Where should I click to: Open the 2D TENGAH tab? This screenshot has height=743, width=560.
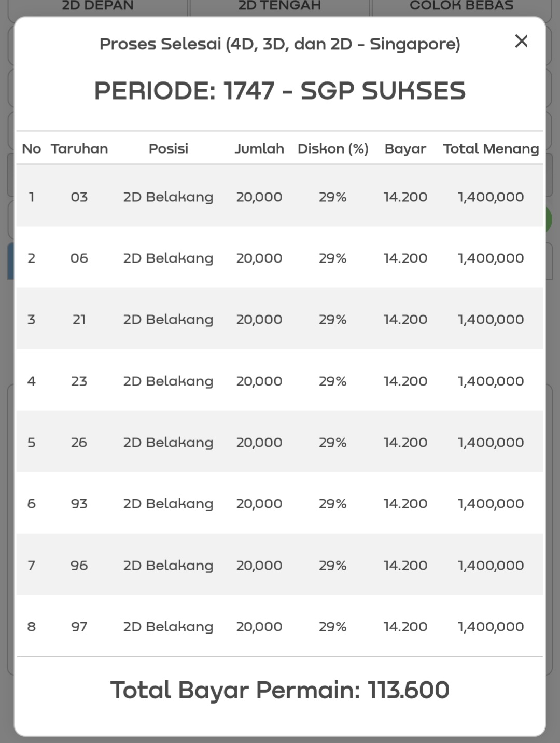[279, 6]
